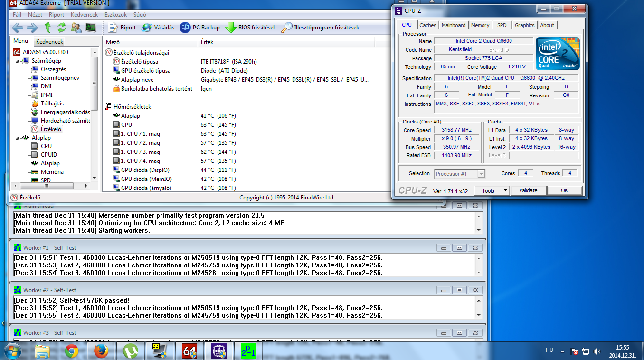Select Memória tree item
The width and height of the screenshot is (644, 360).
pos(47,172)
